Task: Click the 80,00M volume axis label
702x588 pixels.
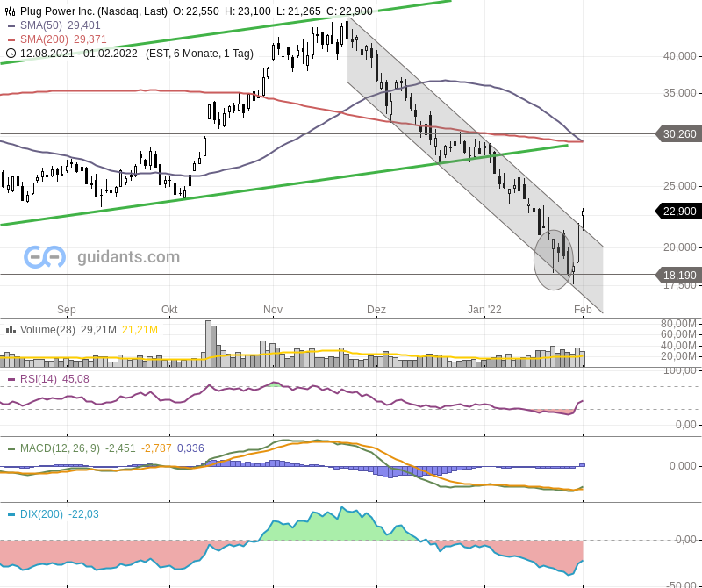Action: 678,324
